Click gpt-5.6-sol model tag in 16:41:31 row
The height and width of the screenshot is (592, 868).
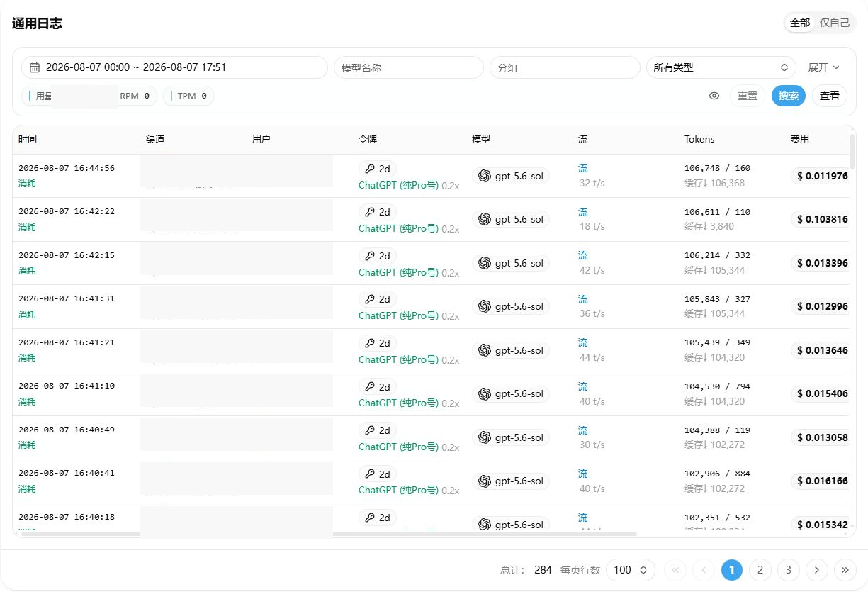[x=511, y=306]
